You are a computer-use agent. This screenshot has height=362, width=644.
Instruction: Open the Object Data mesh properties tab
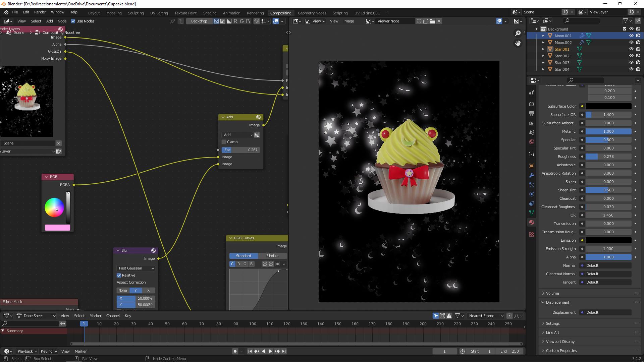532,213
